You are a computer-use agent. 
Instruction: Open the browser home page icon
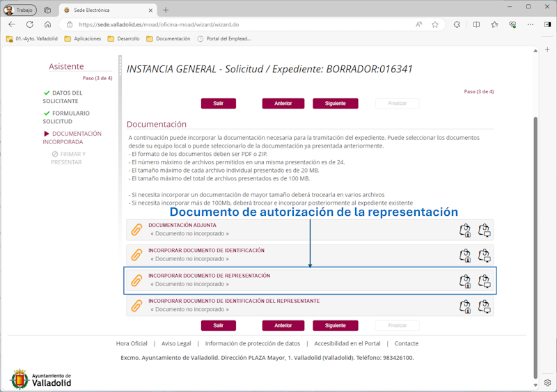point(47,24)
